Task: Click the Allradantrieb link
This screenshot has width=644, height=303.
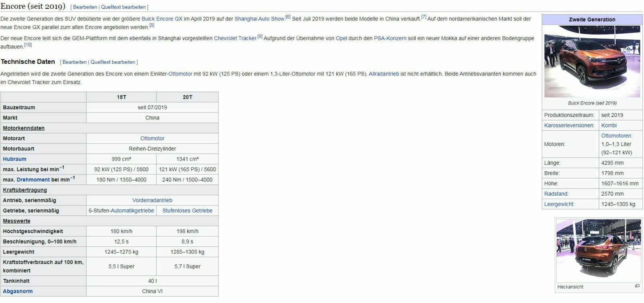Action: 384,74
